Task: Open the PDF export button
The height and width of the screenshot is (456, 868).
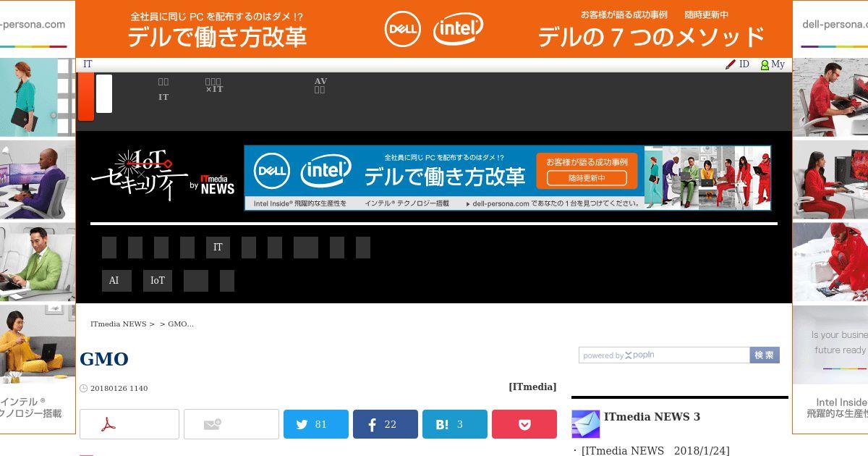Action: [129, 424]
